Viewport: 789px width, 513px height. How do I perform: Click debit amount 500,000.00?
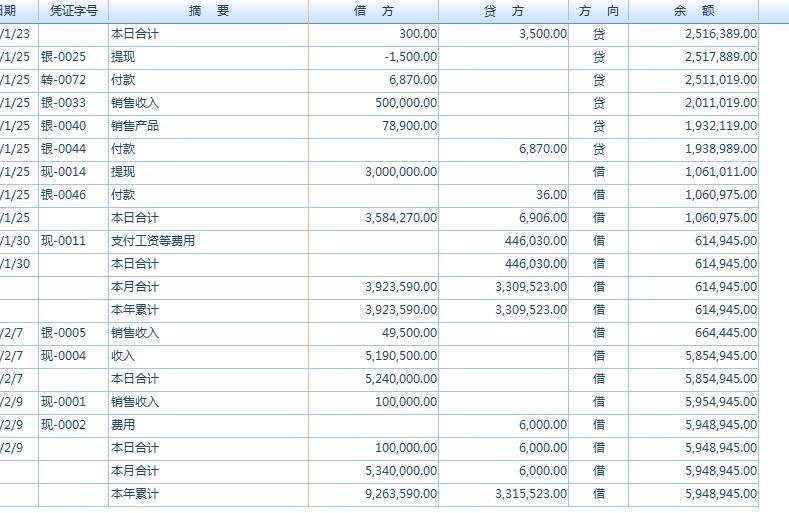click(406, 103)
